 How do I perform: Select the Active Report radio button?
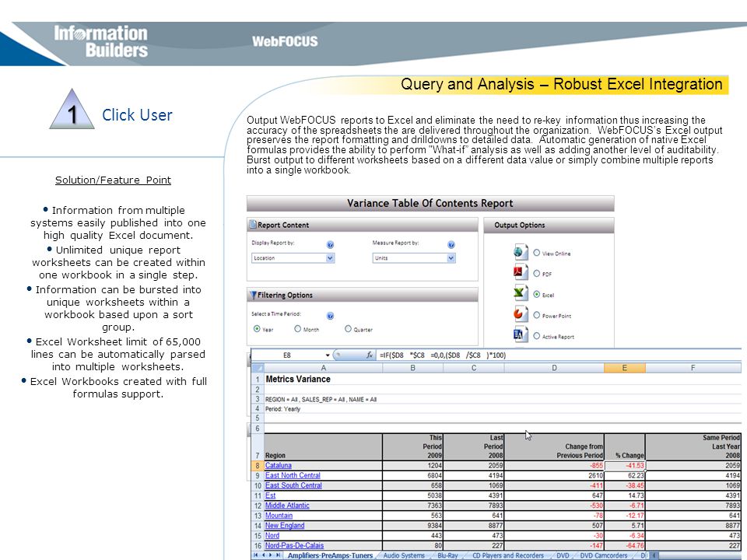pyautogui.click(x=536, y=336)
